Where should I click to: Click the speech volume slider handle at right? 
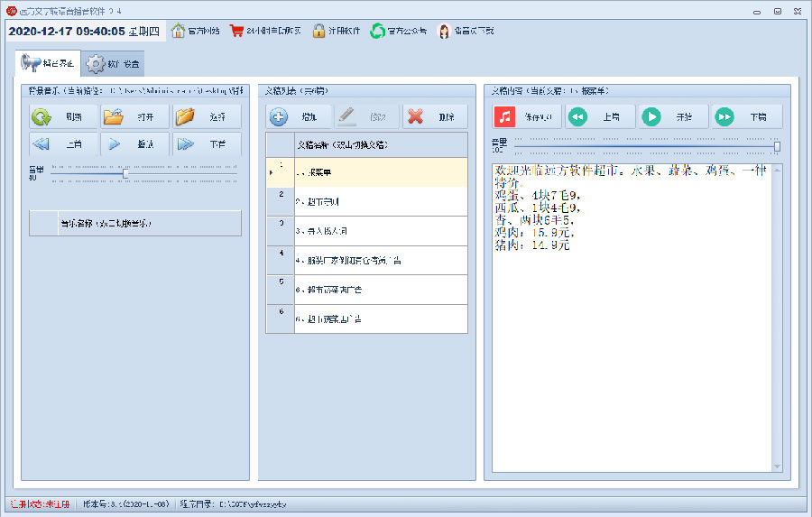[777, 146]
